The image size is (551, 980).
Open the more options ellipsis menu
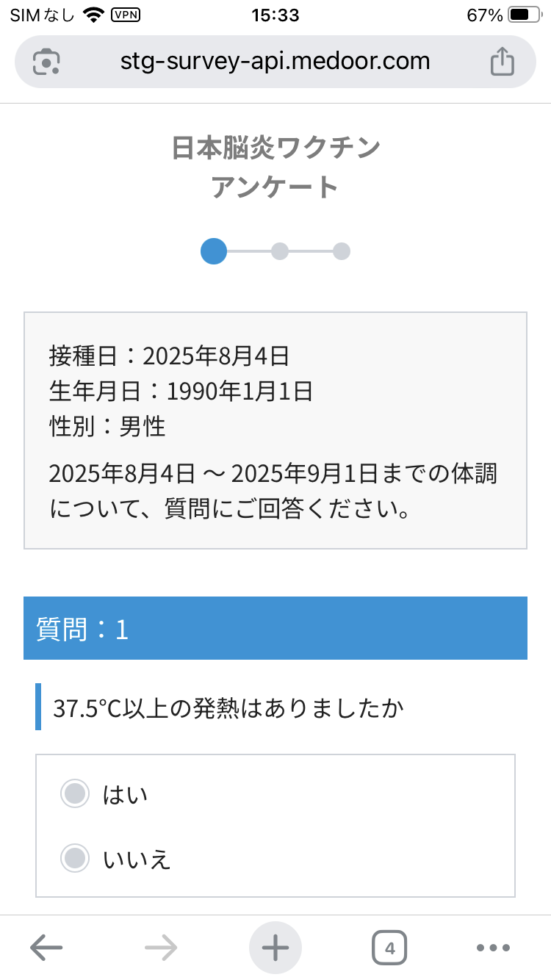tap(494, 947)
